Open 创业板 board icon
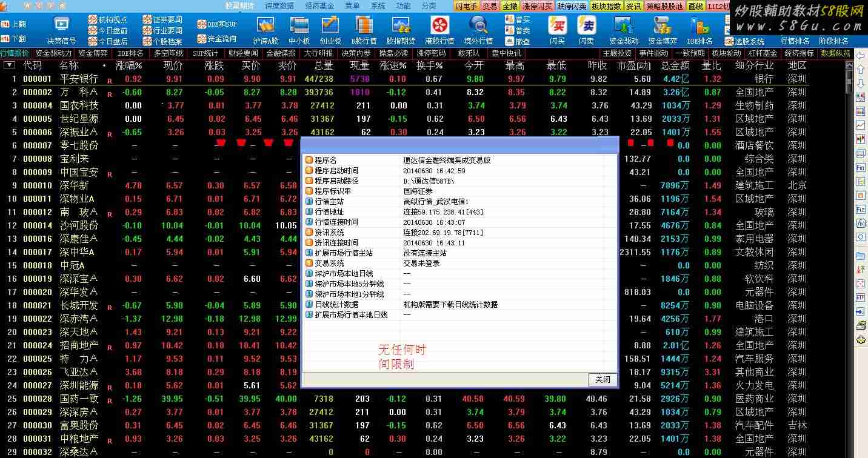This screenshot has height=458, width=868. point(330,25)
